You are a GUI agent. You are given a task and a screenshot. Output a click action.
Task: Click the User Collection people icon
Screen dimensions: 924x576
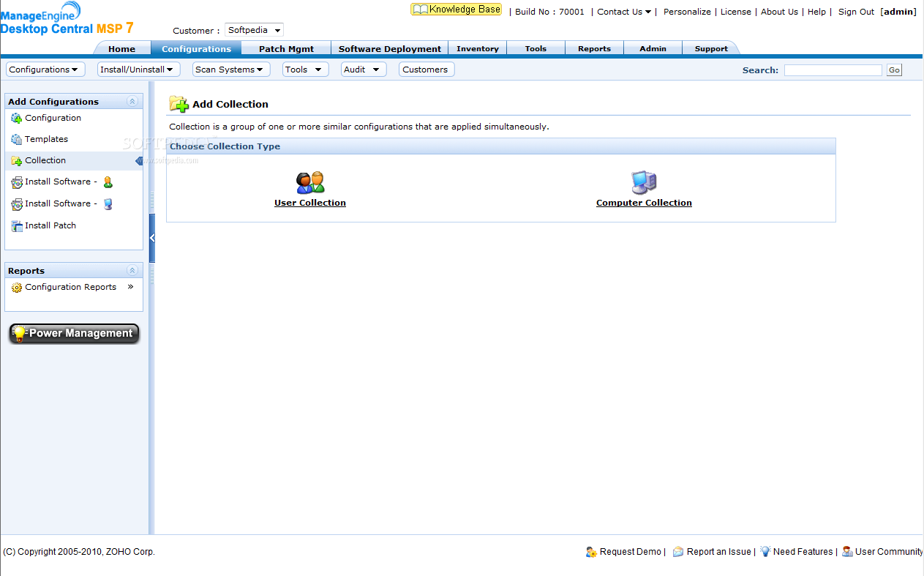pos(310,182)
